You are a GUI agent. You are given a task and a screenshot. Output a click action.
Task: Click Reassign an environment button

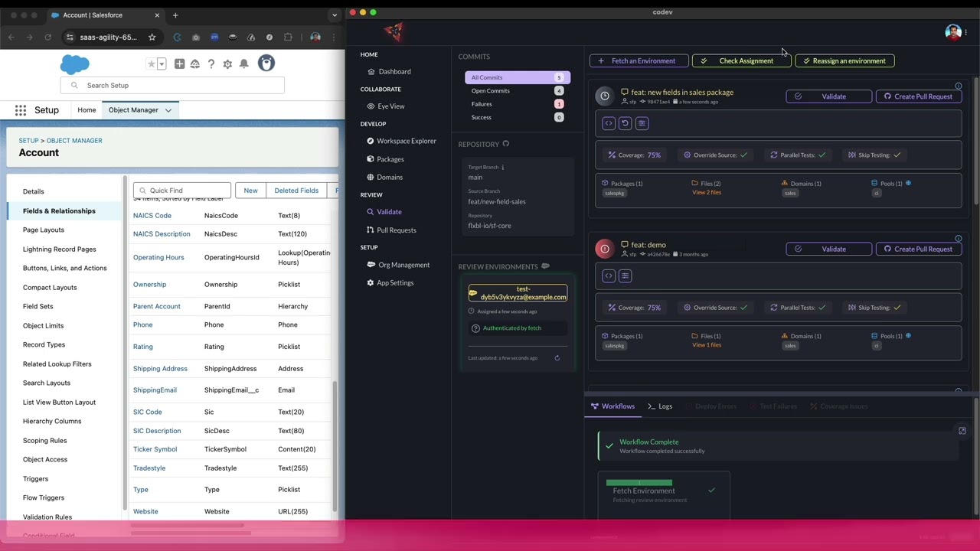tap(844, 61)
